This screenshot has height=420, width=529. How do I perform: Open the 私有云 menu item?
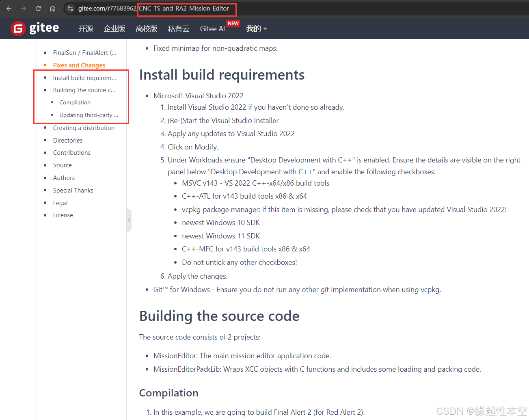click(179, 28)
